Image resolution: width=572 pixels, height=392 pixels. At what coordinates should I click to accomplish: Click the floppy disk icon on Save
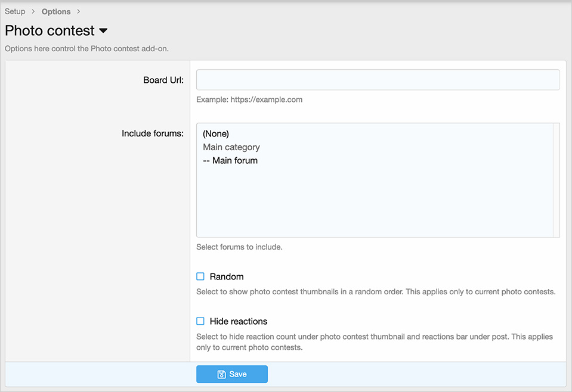pos(221,374)
